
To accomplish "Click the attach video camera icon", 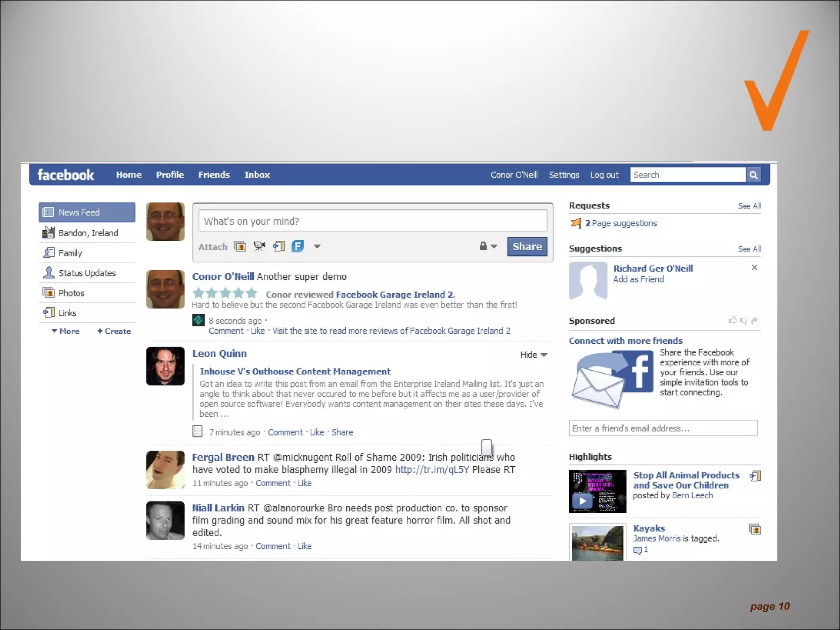I will pos(259,247).
